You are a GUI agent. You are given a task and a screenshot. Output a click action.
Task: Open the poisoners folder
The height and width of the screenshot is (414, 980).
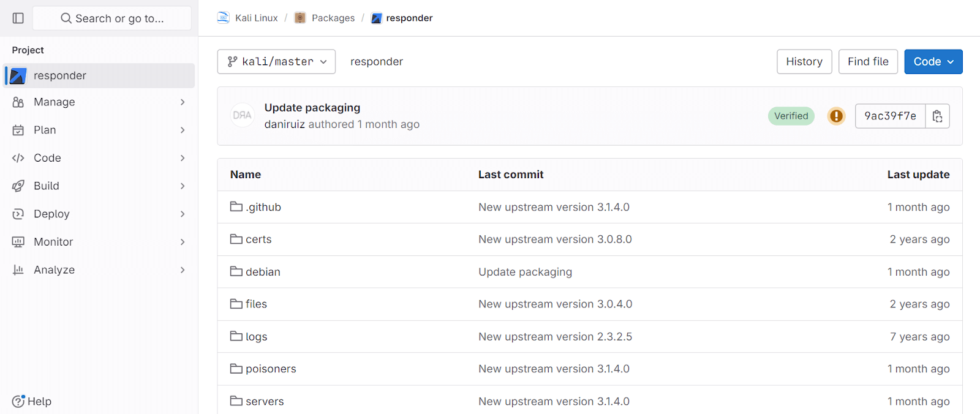pyautogui.click(x=271, y=369)
